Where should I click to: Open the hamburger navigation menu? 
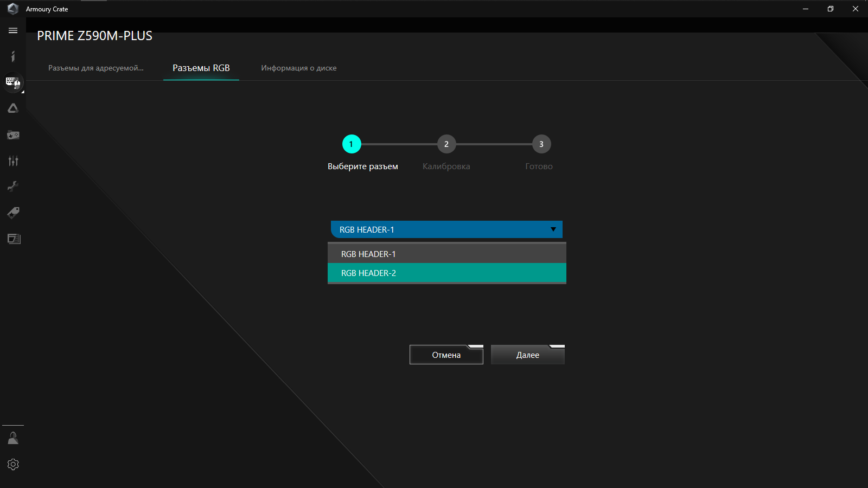[13, 30]
